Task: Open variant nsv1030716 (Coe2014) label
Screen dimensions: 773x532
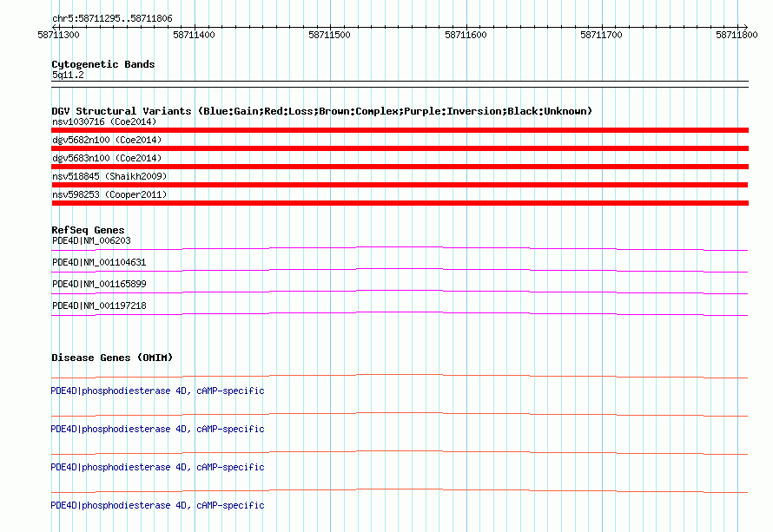Action: (x=104, y=122)
